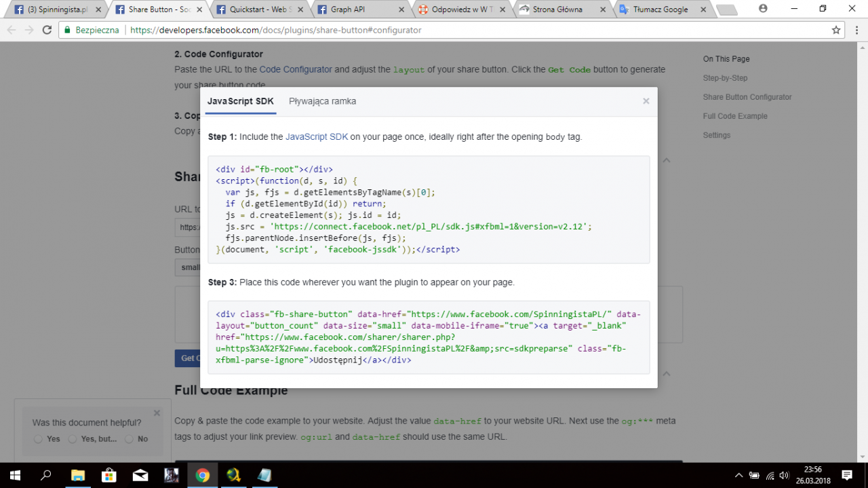Open the Windows Start menu
The image size is (868, 488).
point(15,475)
